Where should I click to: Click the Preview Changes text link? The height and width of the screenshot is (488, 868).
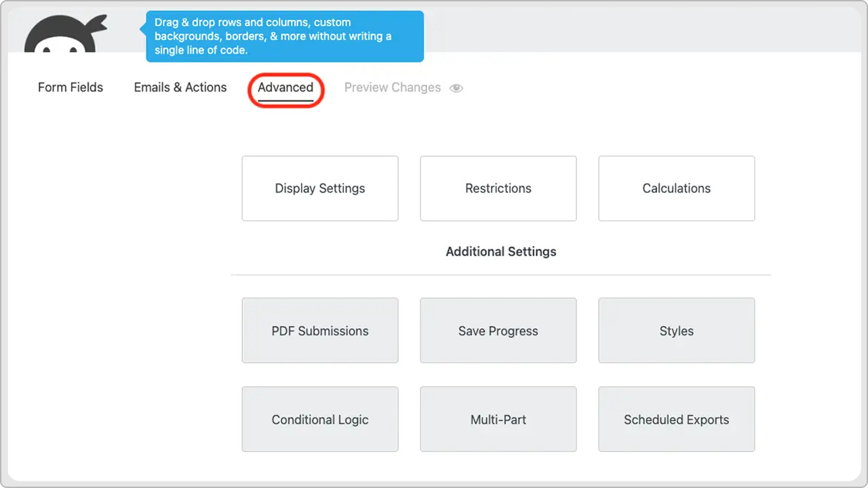pyautogui.click(x=393, y=87)
